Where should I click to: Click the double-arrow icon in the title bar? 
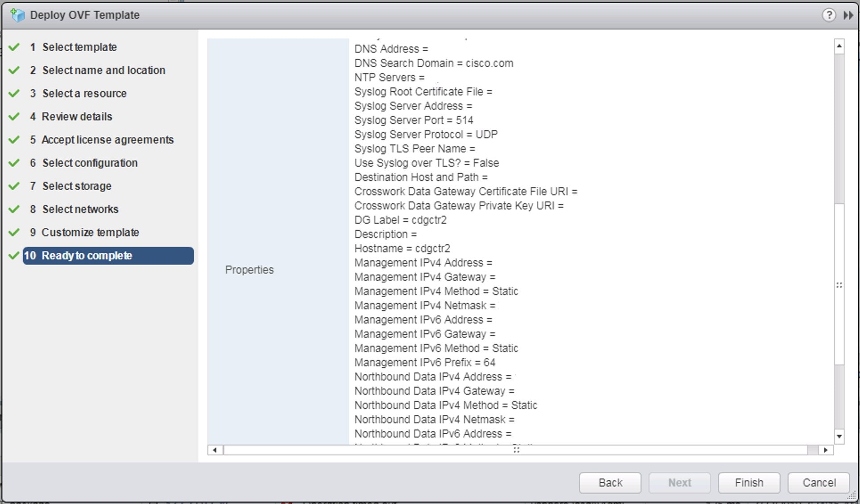point(847,15)
